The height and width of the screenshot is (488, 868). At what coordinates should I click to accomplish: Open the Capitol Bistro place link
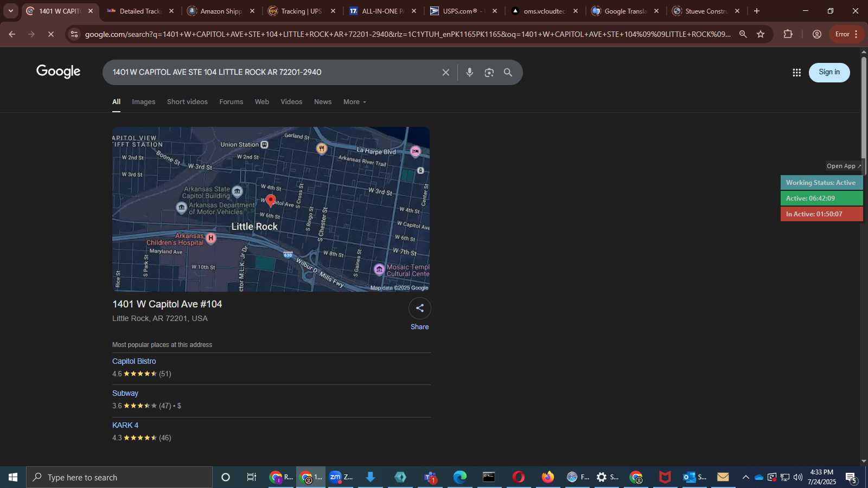point(134,361)
